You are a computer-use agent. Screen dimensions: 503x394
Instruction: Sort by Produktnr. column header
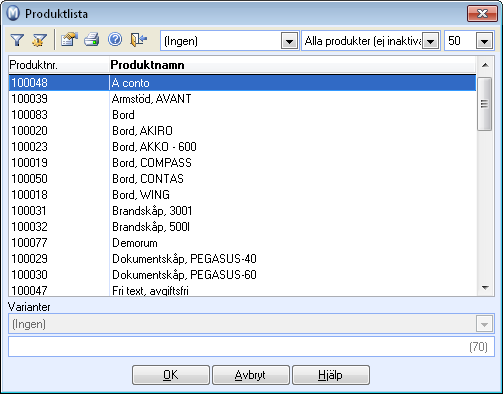point(59,65)
